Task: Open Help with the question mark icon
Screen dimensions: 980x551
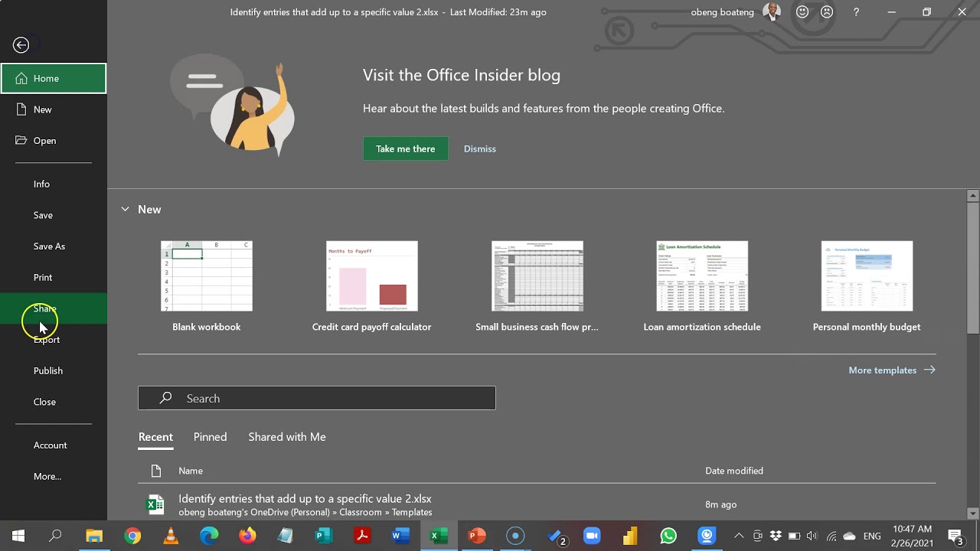Action: pos(856,12)
